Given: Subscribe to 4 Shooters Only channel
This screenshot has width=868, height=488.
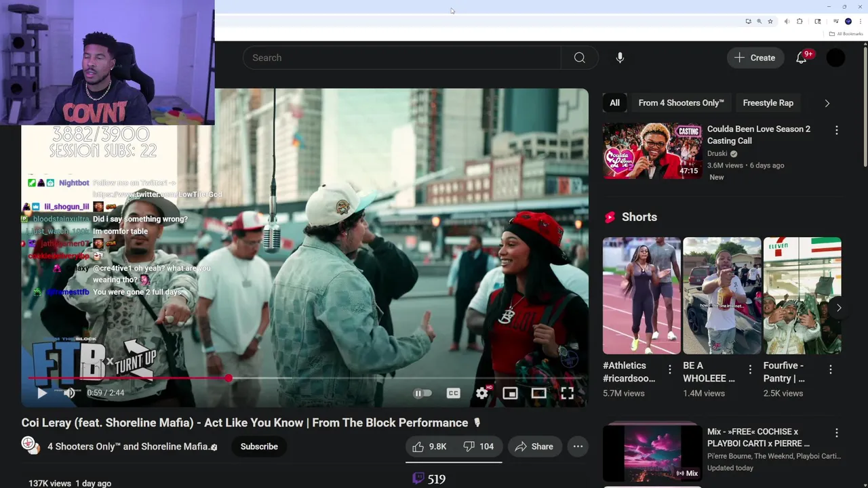Looking at the screenshot, I should coord(259,447).
